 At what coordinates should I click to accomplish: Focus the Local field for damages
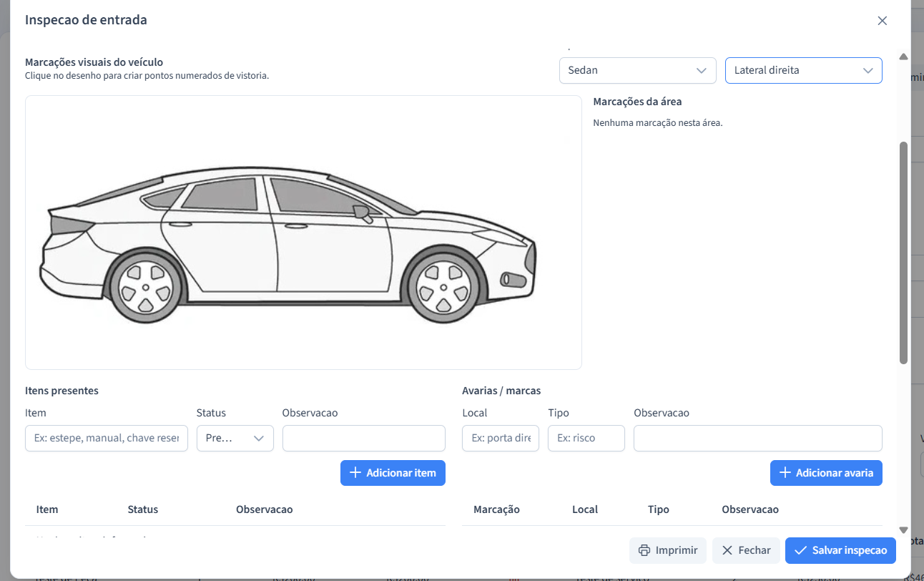[501, 438]
